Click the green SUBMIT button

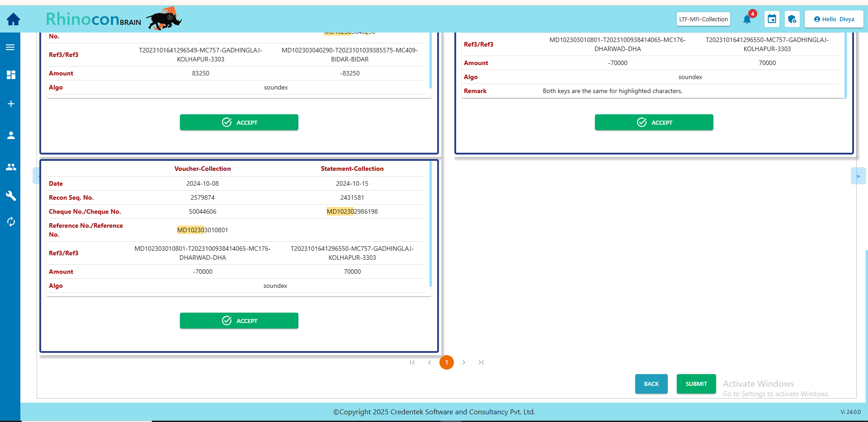click(696, 384)
